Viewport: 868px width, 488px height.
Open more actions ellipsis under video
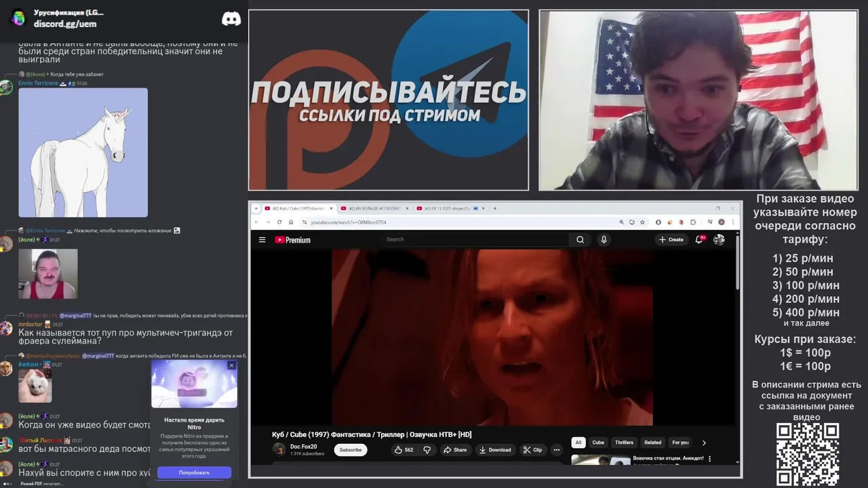point(557,449)
